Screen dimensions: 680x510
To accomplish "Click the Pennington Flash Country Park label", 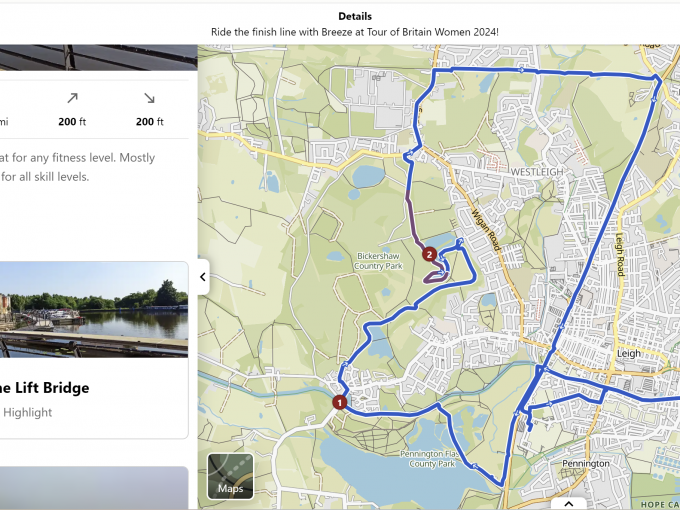I will coord(432,459).
